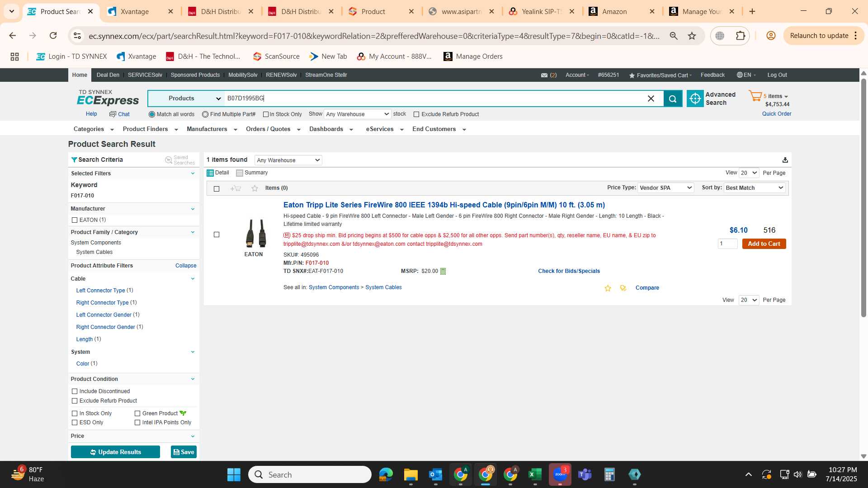Open the Show Any Warehouse stock dropdown
Image resolution: width=868 pixels, height=488 pixels.
click(357, 114)
